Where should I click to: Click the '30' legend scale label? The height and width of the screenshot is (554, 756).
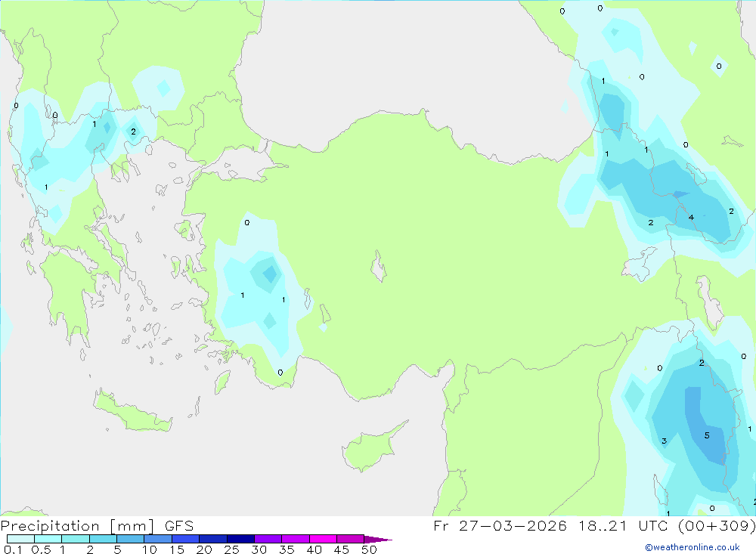click(259, 549)
